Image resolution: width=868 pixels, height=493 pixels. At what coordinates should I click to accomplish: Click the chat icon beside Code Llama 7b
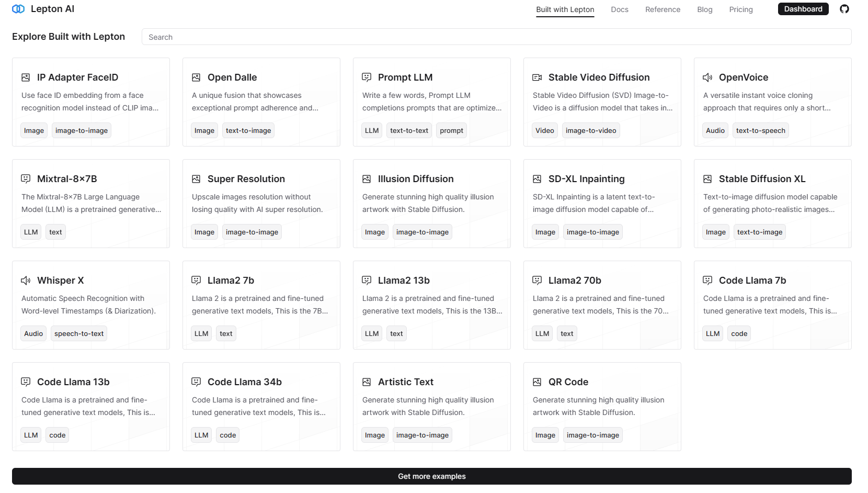[707, 281]
